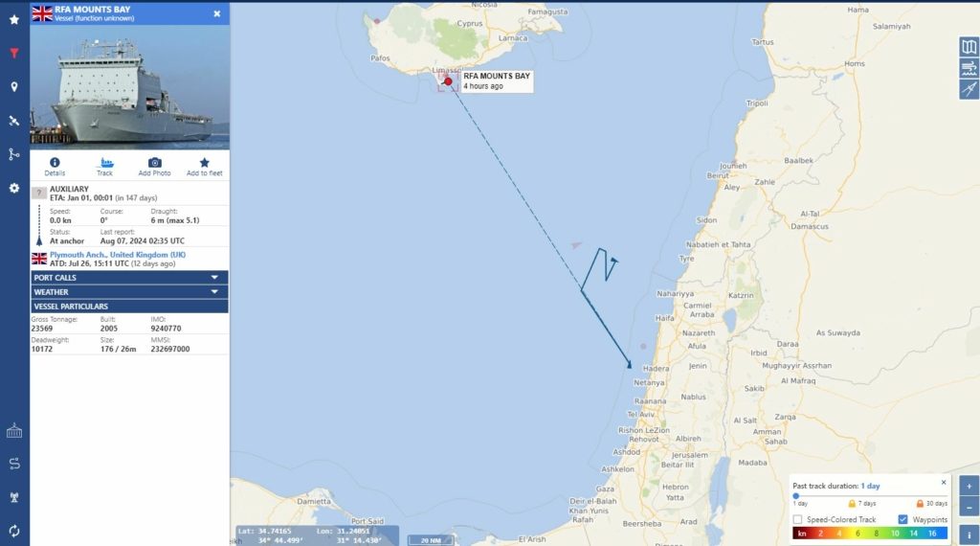This screenshot has width=980, height=546.
Task: Open Plymouth Anch., United Kingdom link
Action: point(118,255)
